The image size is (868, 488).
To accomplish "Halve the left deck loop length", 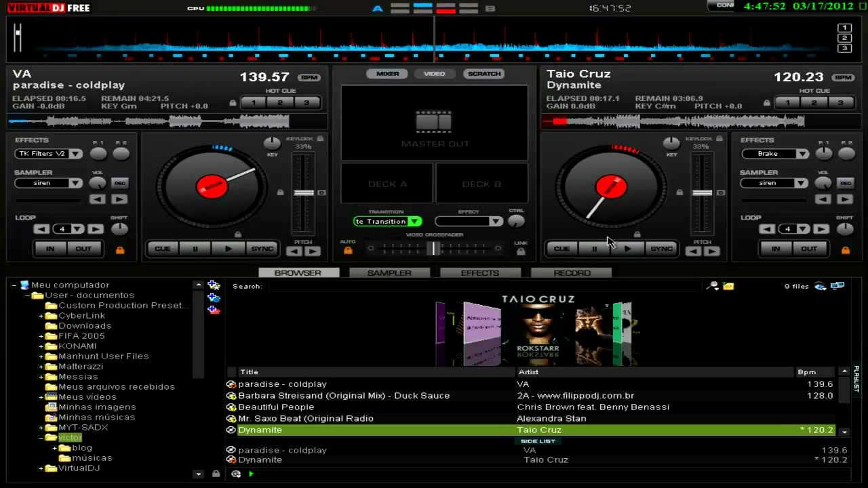I will click(x=41, y=229).
